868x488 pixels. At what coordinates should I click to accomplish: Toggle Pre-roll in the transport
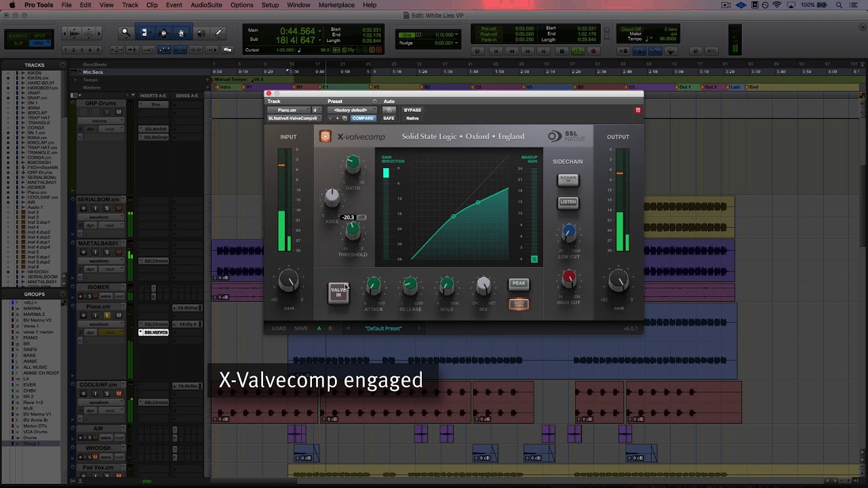[488, 29]
